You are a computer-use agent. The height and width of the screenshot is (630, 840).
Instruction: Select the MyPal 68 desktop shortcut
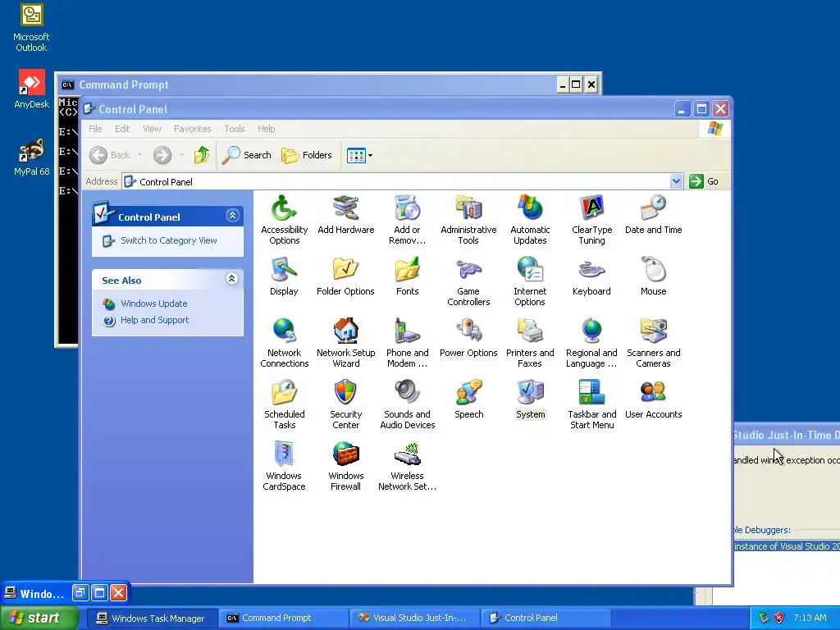tap(32, 157)
